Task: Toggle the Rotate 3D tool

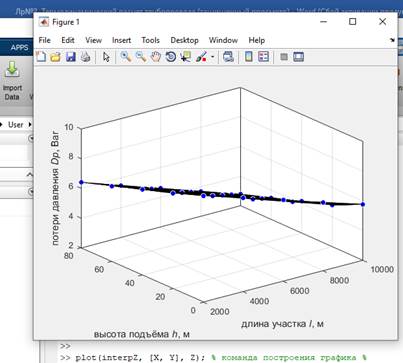Action: point(171,57)
